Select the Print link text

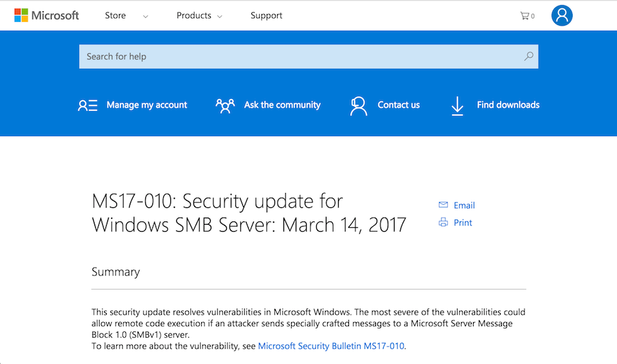point(463,223)
